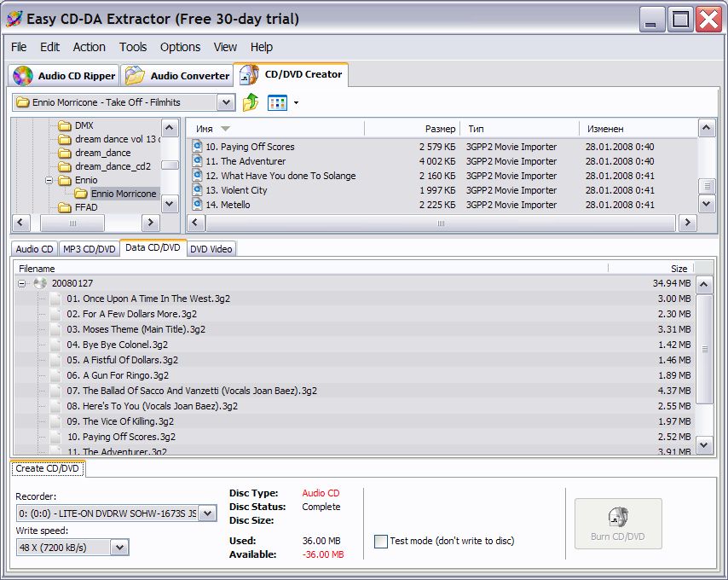
Task: Switch to the MP3 CD/DVD tab
Action: (90, 249)
